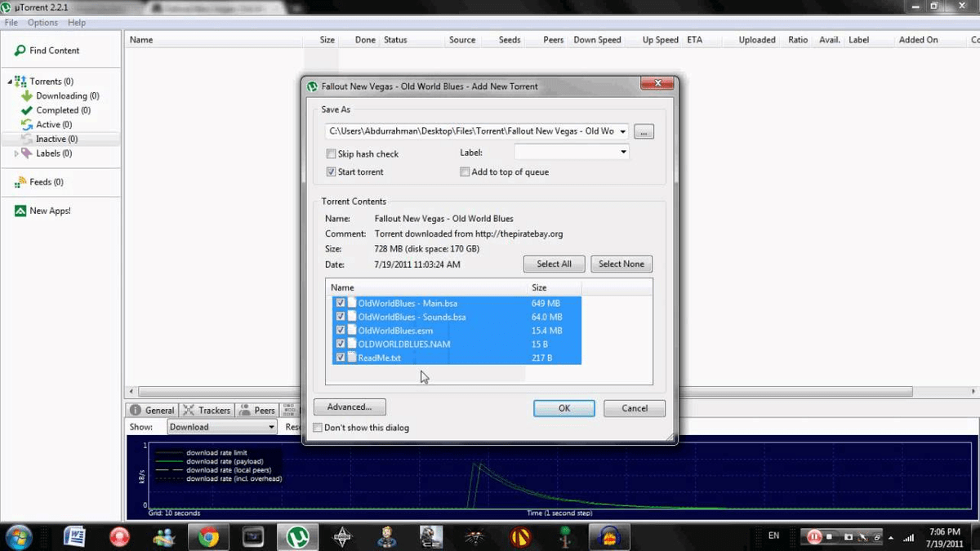Select the Completed checkmark icon in sidebar
The image size is (980, 551).
(x=27, y=110)
